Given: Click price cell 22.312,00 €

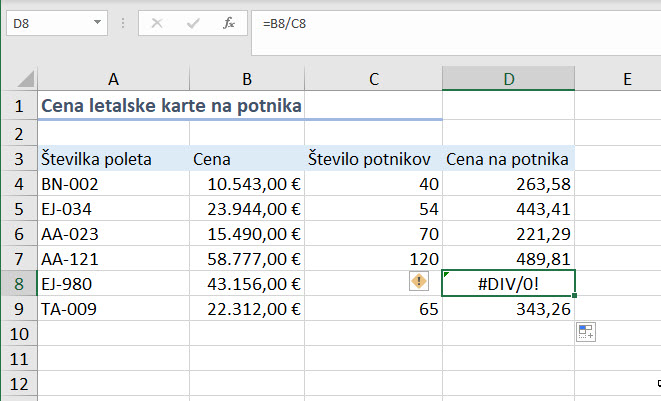Looking at the screenshot, I should pyautogui.click(x=247, y=309).
